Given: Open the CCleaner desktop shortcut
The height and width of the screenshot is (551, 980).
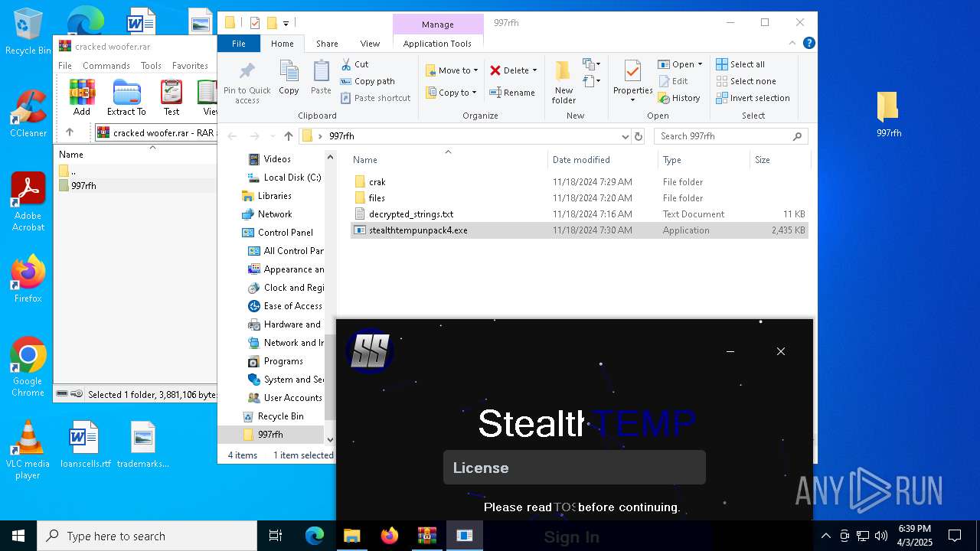Looking at the screenshot, I should tap(28, 113).
